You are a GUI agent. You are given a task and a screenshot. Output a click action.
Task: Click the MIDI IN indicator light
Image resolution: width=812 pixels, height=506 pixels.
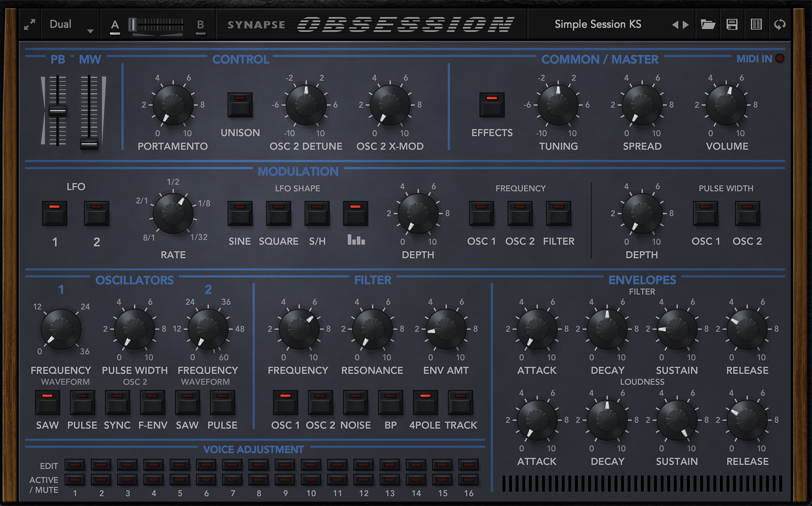tap(780, 58)
